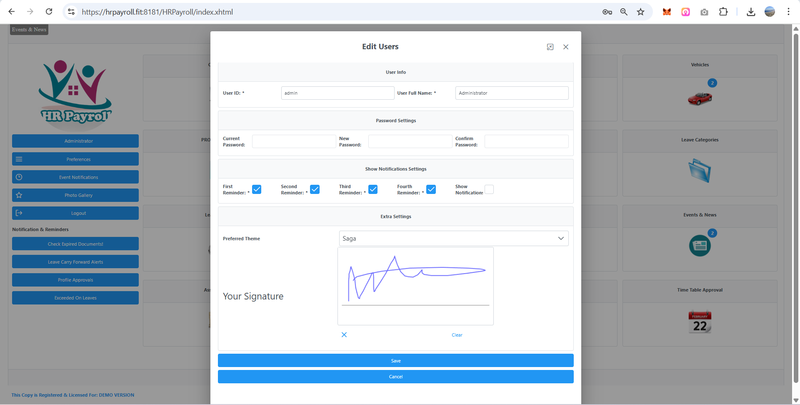The height and width of the screenshot is (405, 800).
Task: Reload the HR Payroll page
Action: coord(48,12)
